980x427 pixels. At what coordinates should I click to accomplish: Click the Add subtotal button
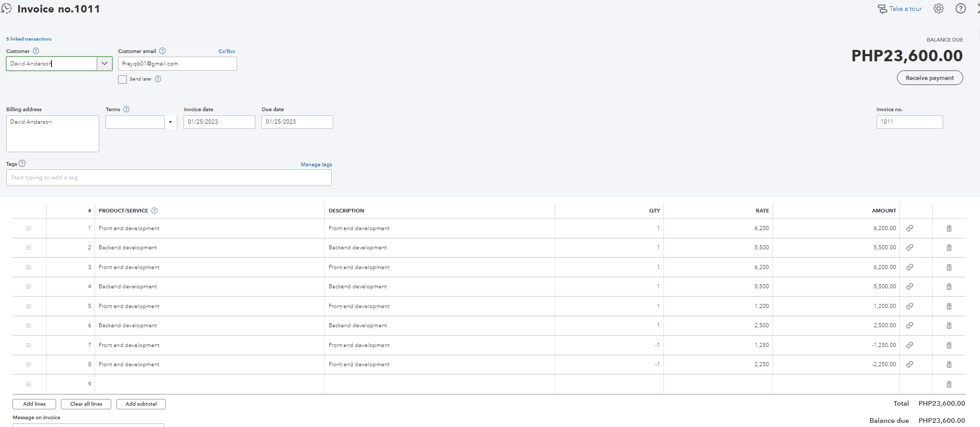click(141, 404)
